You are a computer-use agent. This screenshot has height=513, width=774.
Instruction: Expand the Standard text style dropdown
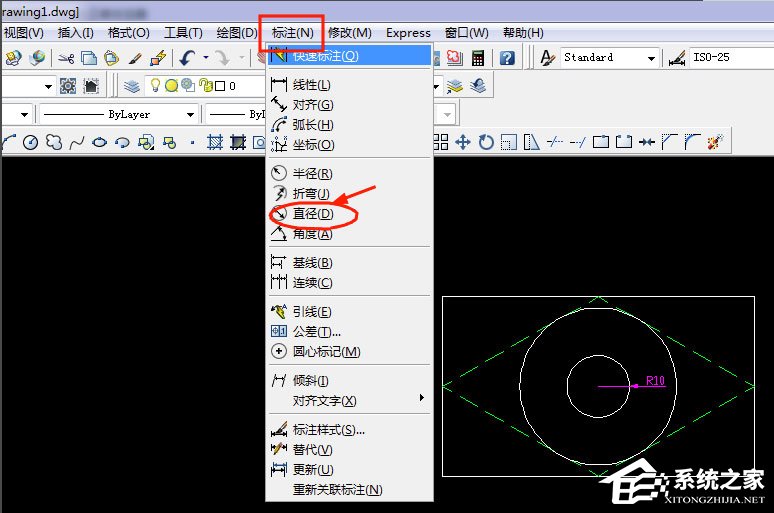651,58
